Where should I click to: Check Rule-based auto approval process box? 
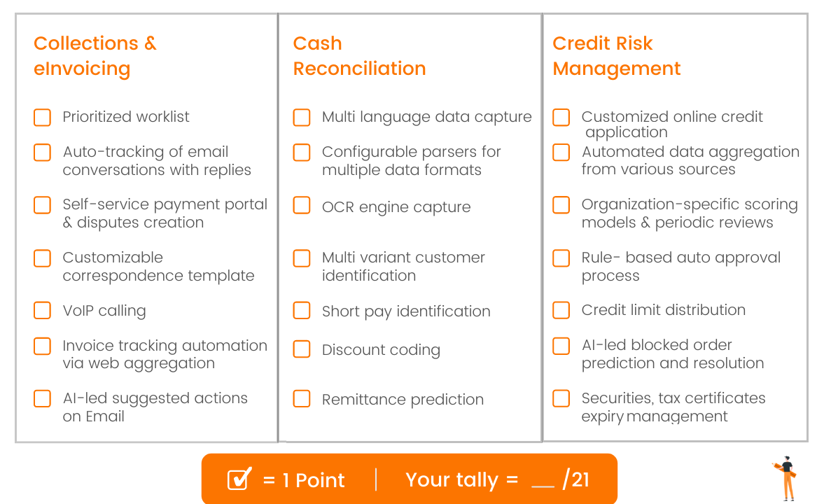[561, 258]
